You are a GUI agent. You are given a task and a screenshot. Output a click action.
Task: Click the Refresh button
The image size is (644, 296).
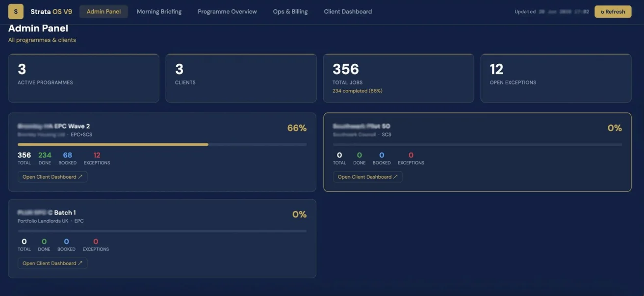click(613, 11)
